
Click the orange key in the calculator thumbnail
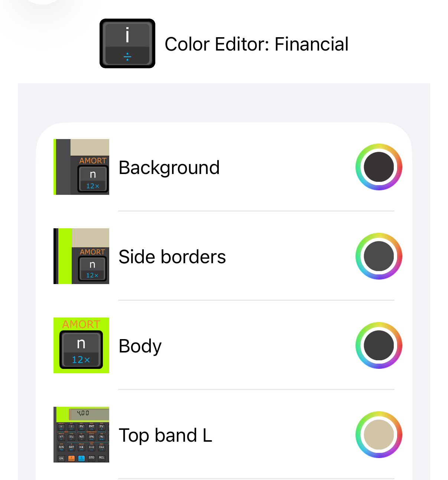[x=71, y=458]
